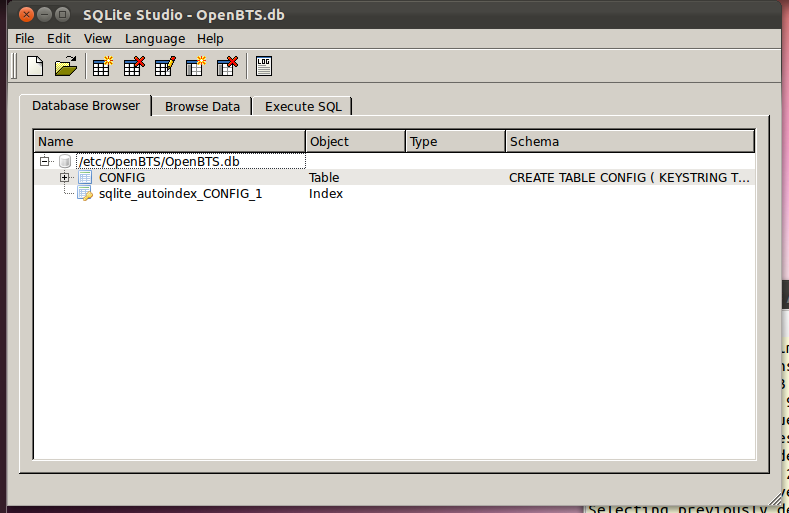Select the sqlite_autoindex_CONFIG_1 index row
Viewport: 789px width, 513px height.
[x=180, y=194]
